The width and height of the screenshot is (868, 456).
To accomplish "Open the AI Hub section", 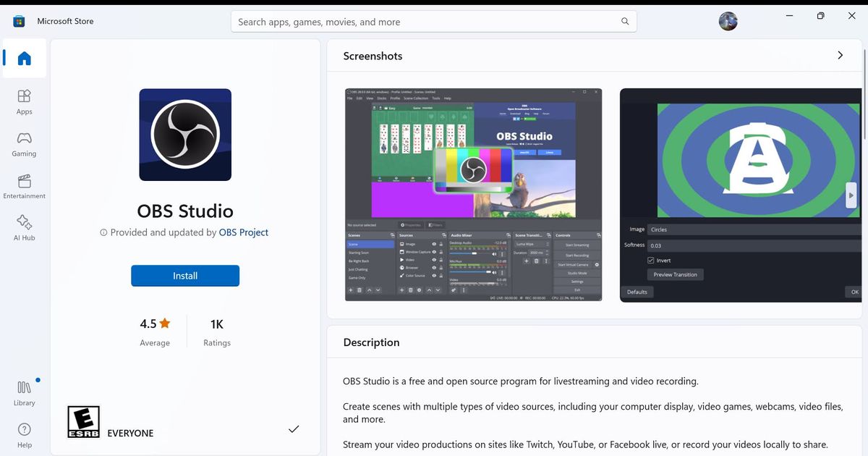I will click(x=25, y=227).
